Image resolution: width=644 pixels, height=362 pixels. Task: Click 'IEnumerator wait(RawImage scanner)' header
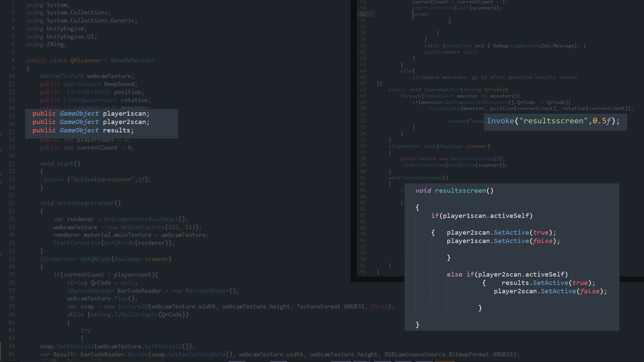[439, 146]
